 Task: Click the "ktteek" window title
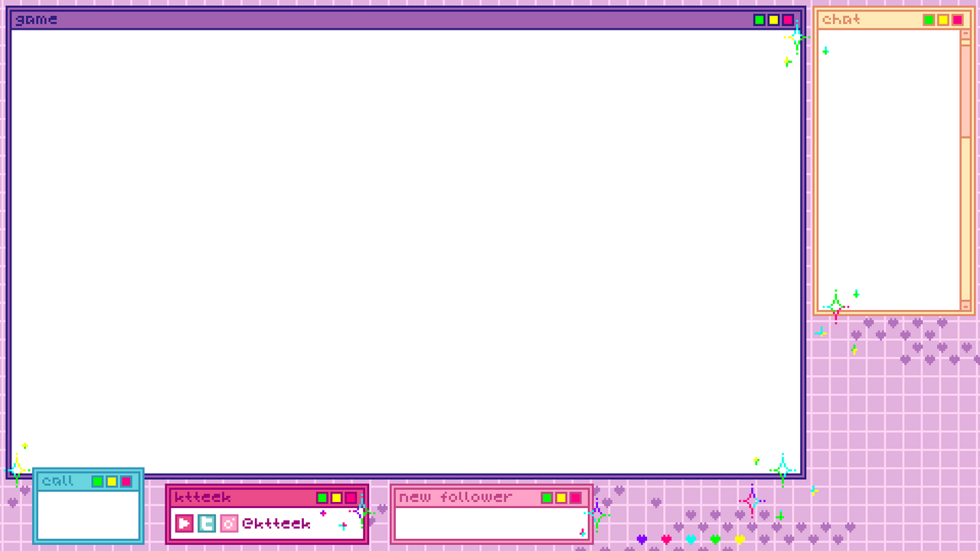tap(202, 497)
